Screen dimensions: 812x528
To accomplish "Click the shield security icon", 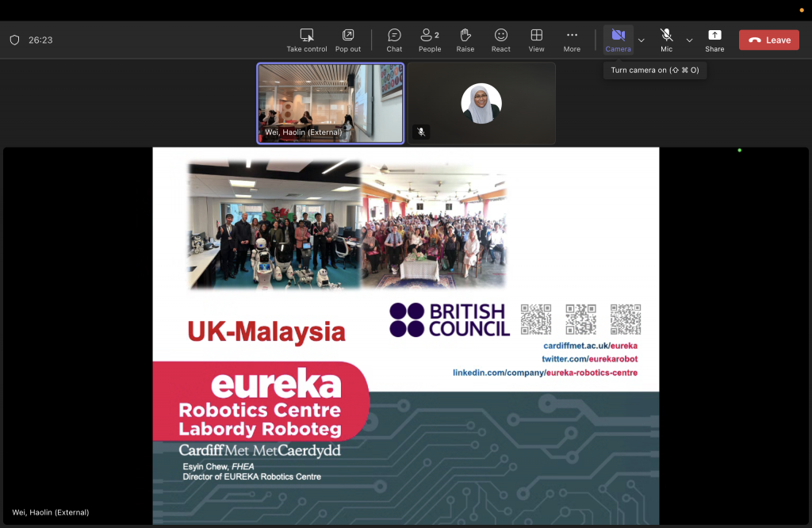I will [x=14, y=40].
